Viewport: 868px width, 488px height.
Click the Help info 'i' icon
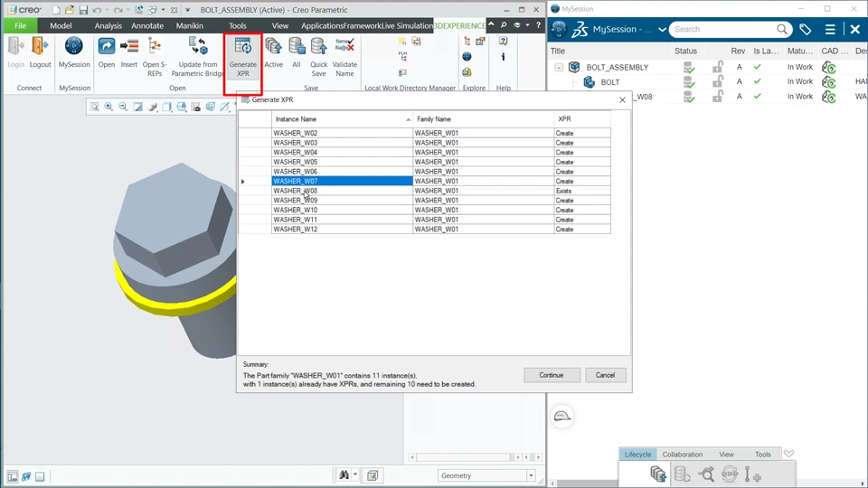503,56
